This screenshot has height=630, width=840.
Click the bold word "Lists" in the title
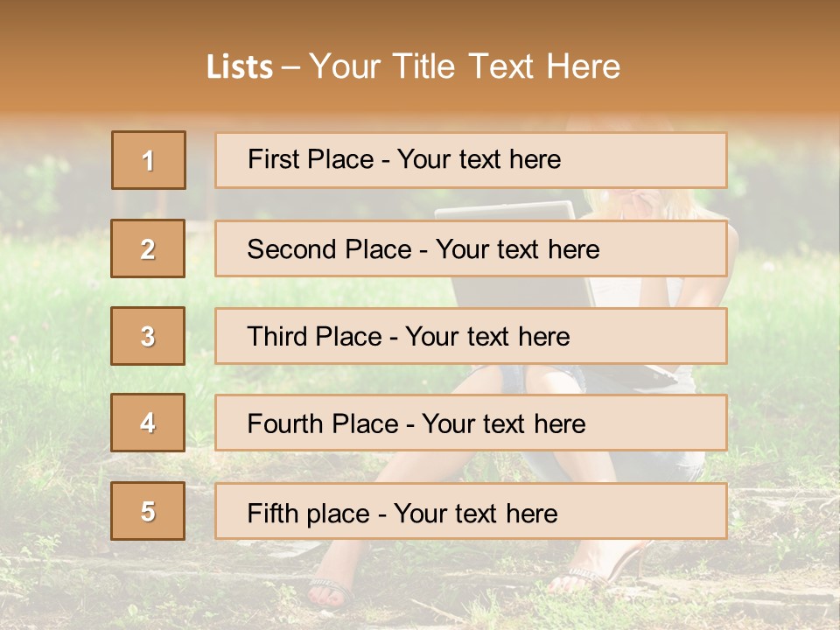240,67
